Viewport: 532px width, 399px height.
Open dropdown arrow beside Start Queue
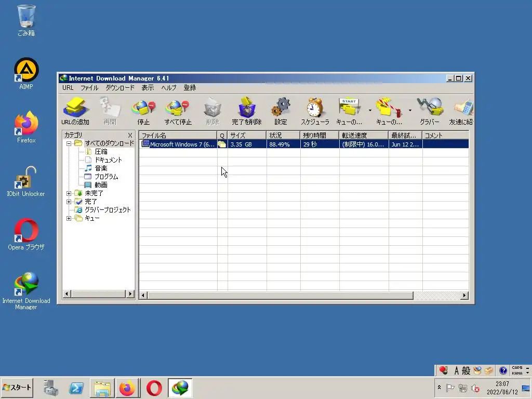(x=370, y=110)
